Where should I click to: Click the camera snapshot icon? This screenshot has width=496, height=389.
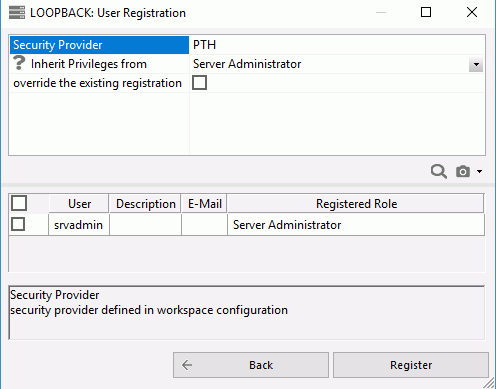click(463, 172)
